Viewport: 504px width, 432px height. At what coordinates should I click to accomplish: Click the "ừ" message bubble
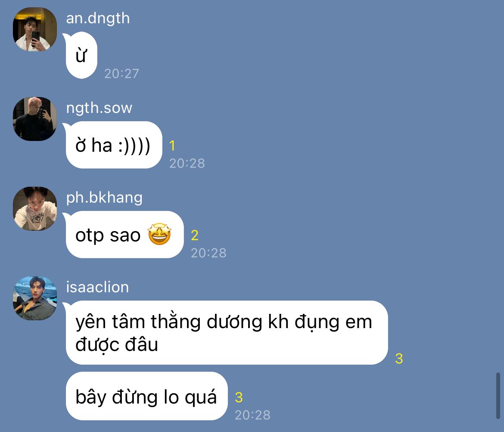pos(81,55)
